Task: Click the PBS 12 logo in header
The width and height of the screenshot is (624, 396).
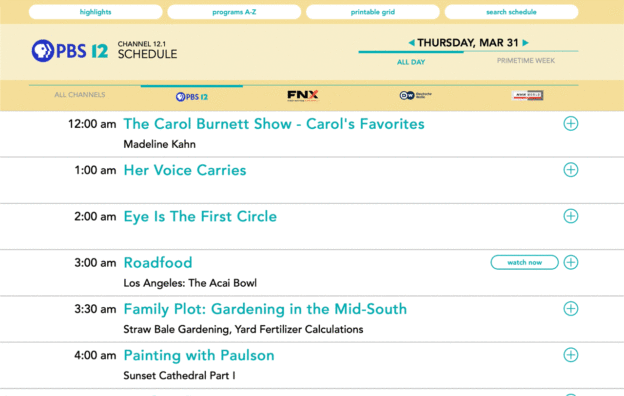Action: (70, 51)
